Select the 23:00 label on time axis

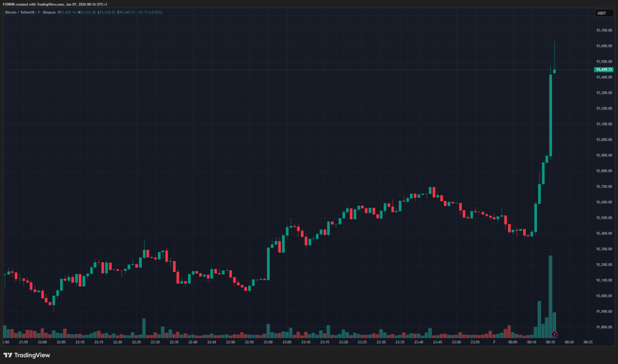[x=268, y=343]
